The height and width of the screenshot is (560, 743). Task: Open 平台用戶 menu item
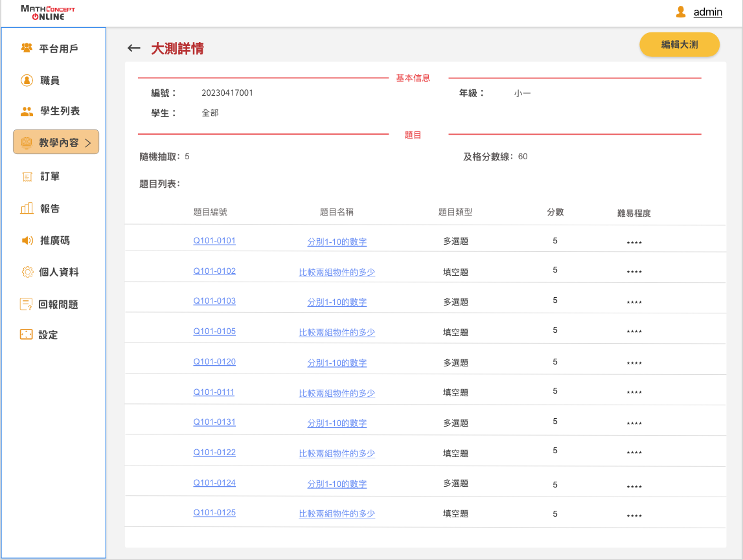pyautogui.click(x=58, y=49)
